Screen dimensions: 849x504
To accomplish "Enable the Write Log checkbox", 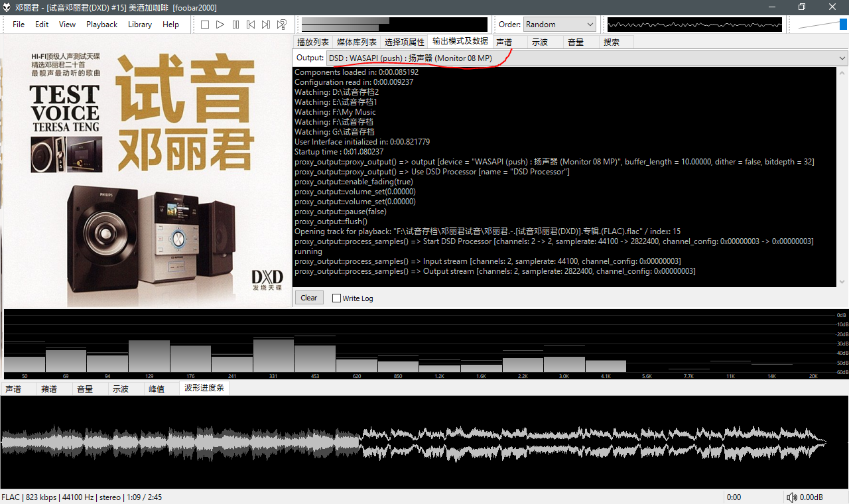I will [x=336, y=298].
